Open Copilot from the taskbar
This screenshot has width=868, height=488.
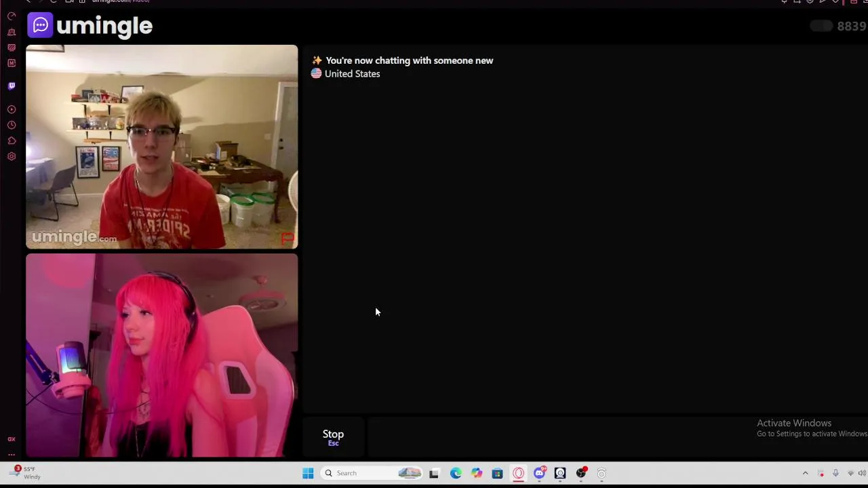pyautogui.click(x=477, y=473)
